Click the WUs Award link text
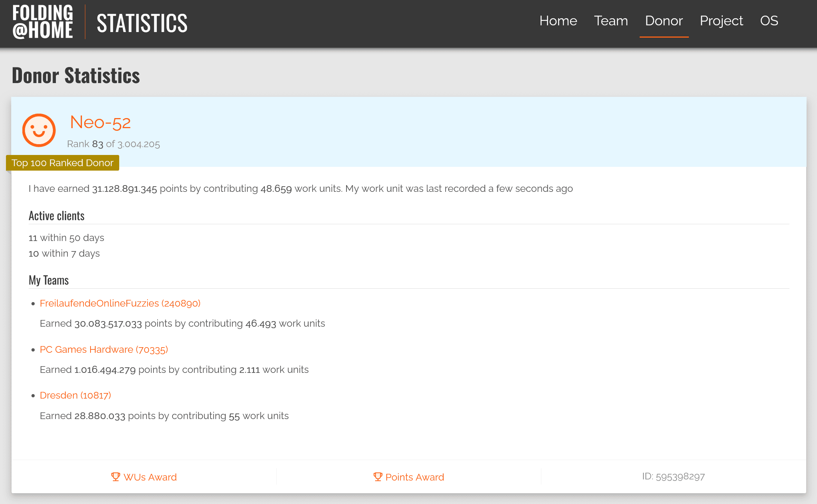 (x=150, y=477)
